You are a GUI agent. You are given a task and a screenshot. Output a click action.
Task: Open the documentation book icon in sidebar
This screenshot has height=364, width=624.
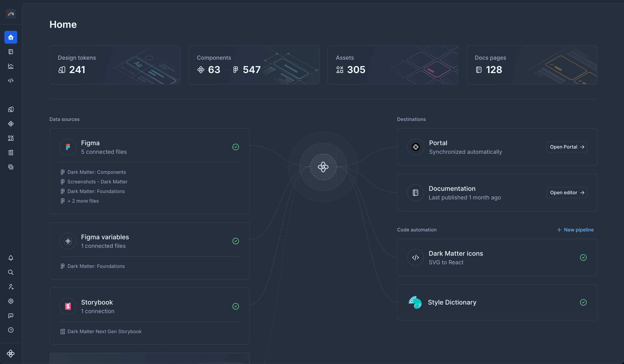click(x=11, y=52)
